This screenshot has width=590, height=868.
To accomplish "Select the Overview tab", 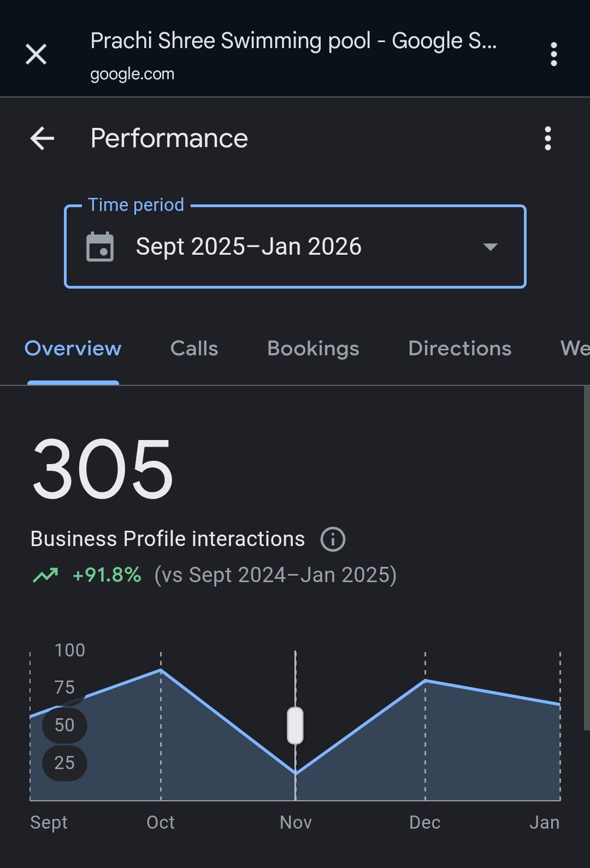I will click(73, 349).
